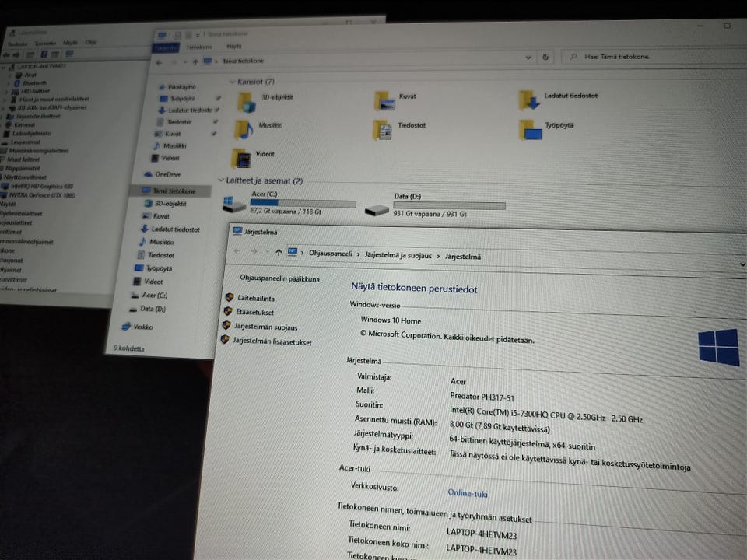
Task: Open the Näytä ribbon tab in File Explorer
Action: (234, 46)
